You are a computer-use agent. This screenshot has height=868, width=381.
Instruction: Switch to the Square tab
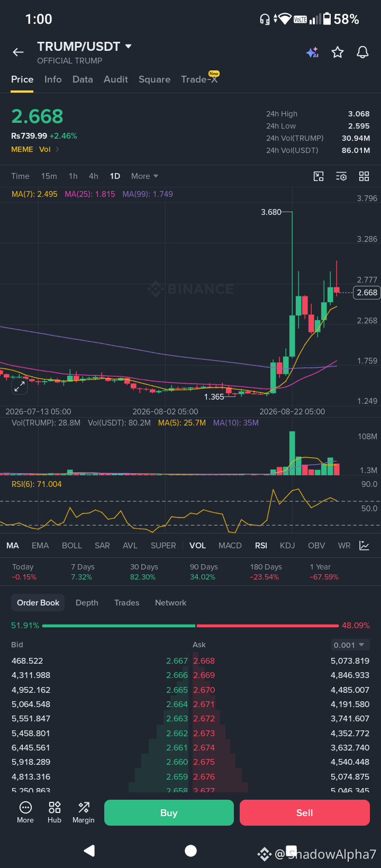155,79
